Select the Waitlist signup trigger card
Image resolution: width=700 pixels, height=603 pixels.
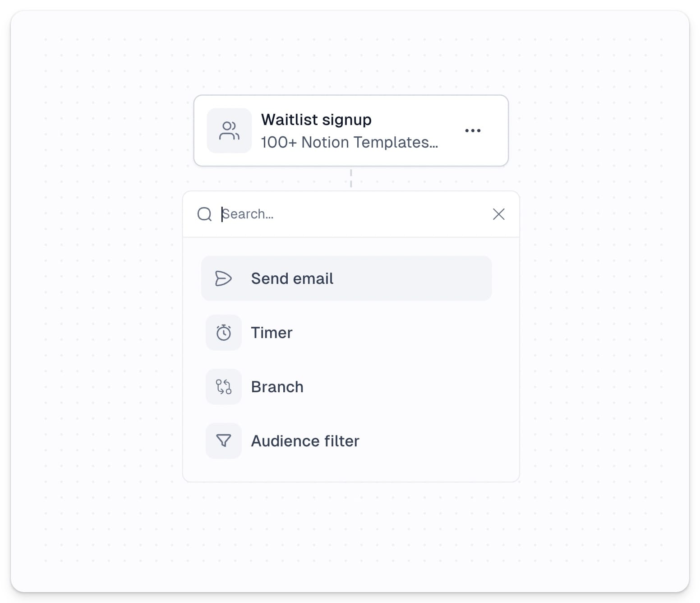[351, 130]
